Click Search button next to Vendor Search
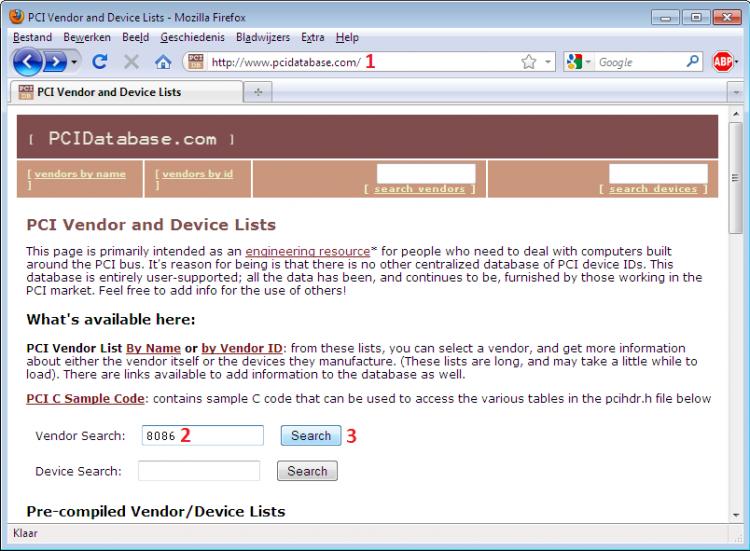 coord(311,436)
